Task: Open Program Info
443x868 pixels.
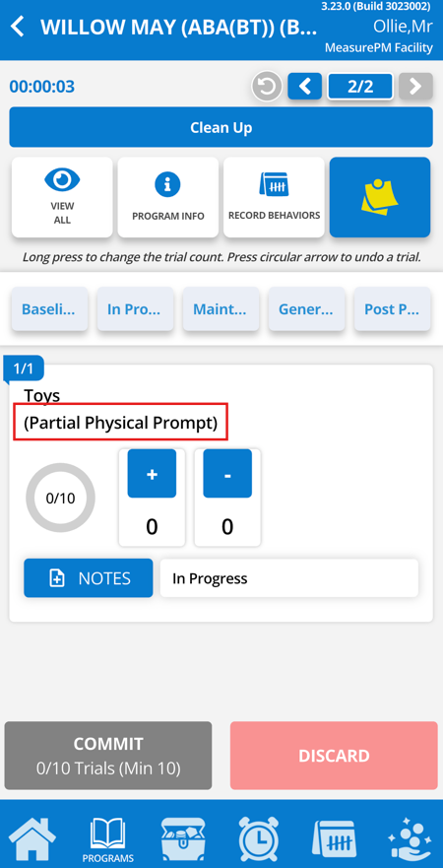Action: tap(168, 197)
